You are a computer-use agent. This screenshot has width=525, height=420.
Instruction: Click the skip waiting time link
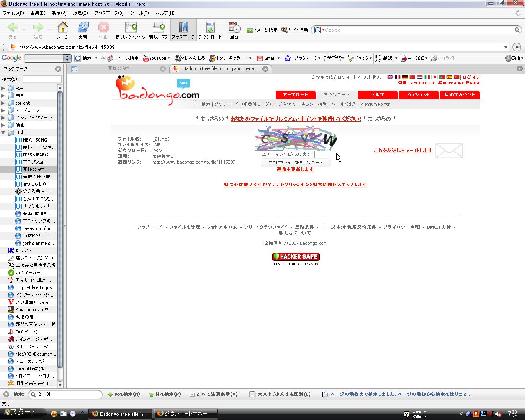pos(295,185)
